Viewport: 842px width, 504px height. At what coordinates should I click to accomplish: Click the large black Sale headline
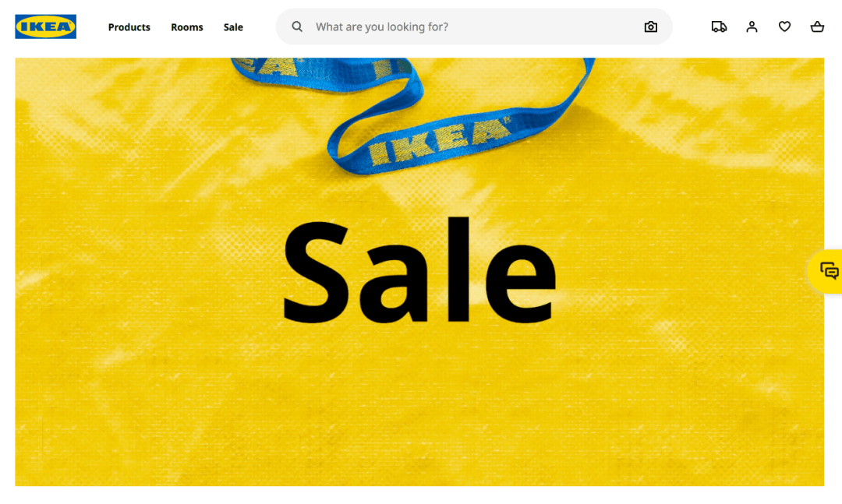[x=419, y=270]
